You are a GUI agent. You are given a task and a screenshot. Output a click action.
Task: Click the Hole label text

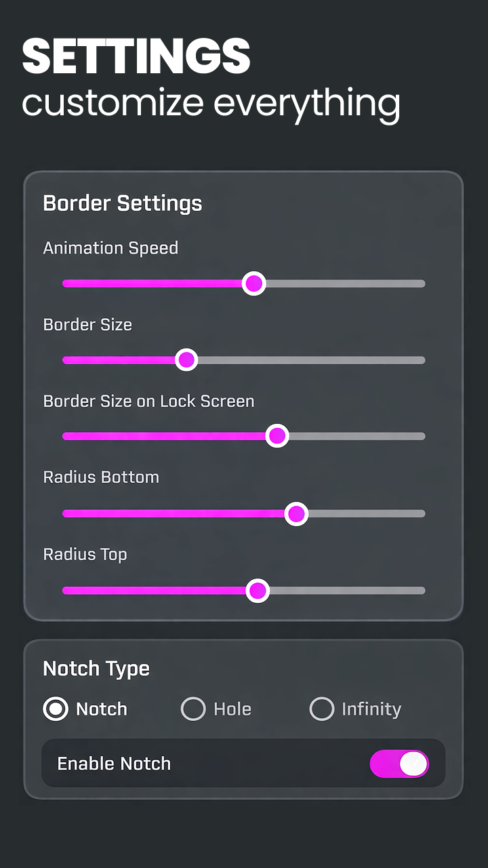pyautogui.click(x=232, y=709)
